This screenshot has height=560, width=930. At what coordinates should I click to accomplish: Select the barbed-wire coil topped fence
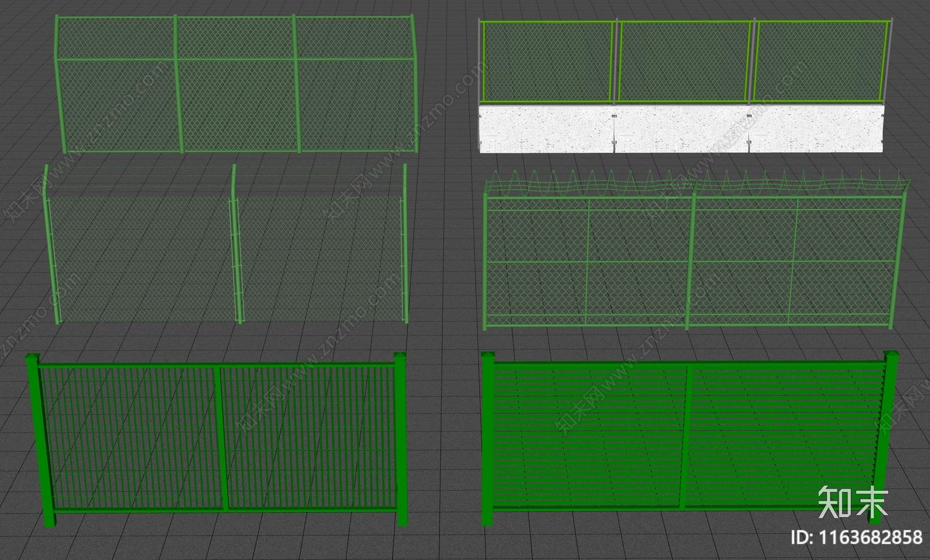pyautogui.click(x=696, y=250)
